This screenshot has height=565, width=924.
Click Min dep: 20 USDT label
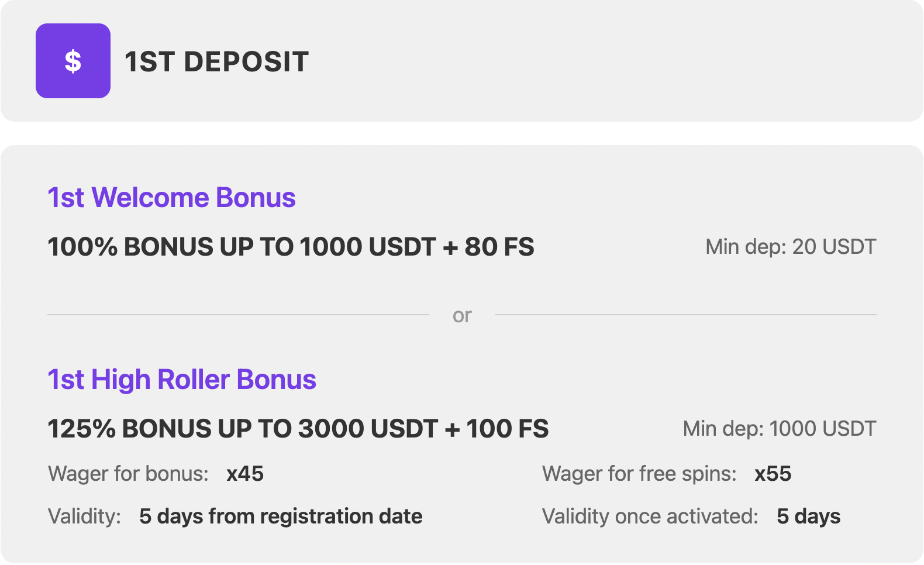[x=791, y=247]
